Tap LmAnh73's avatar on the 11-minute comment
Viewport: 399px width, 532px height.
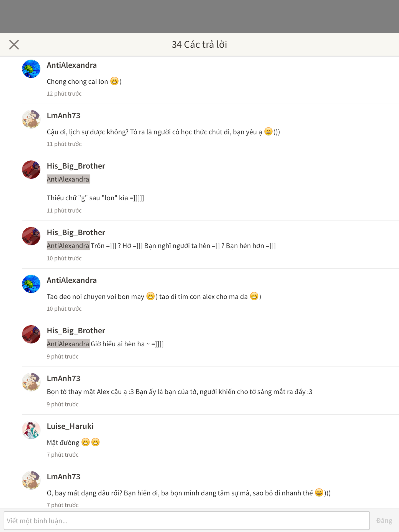point(31,119)
